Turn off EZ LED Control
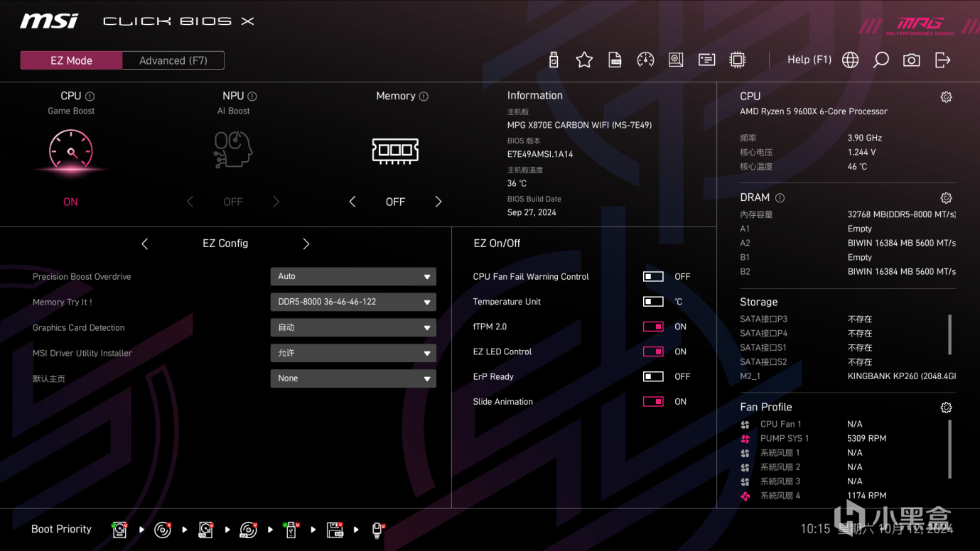 pyautogui.click(x=653, y=351)
